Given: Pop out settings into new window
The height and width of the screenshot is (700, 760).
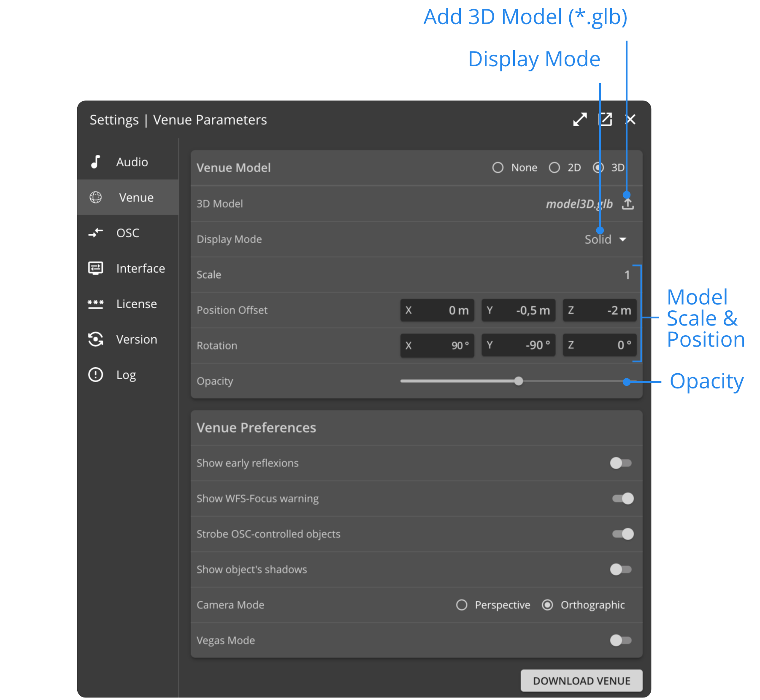Looking at the screenshot, I should 605,119.
